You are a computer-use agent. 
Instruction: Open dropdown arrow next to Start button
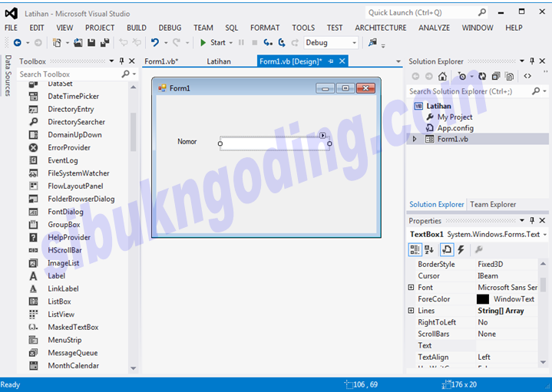[231, 43]
